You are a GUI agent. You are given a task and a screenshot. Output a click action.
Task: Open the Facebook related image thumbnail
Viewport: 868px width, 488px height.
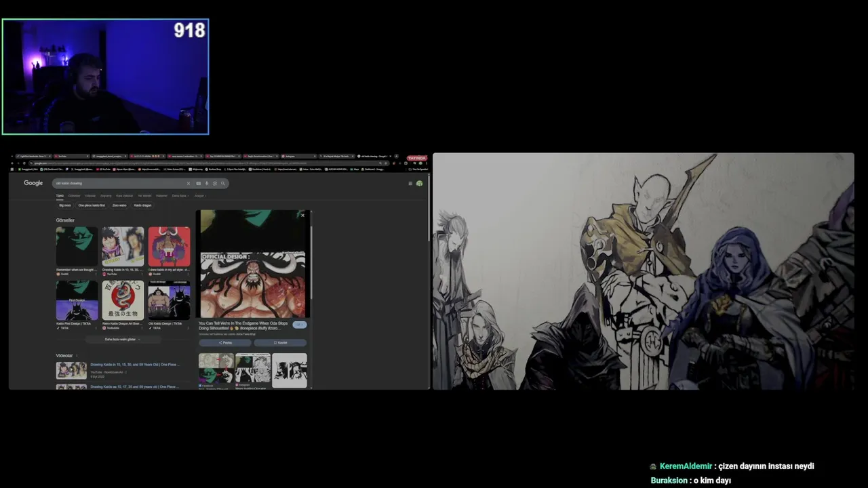[x=216, y=369]
